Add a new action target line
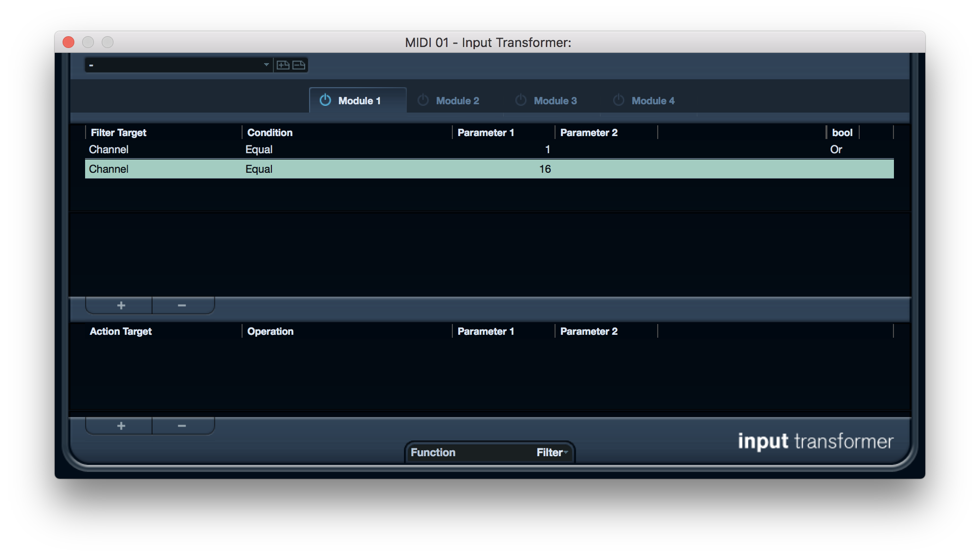The image size is (980, 557). click(x=121, y=426)
